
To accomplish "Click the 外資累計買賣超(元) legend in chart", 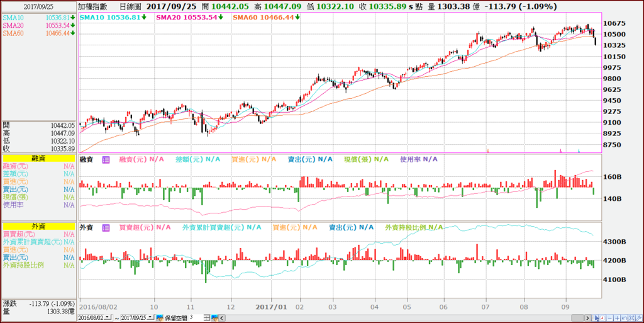I will tap(222, 227).
